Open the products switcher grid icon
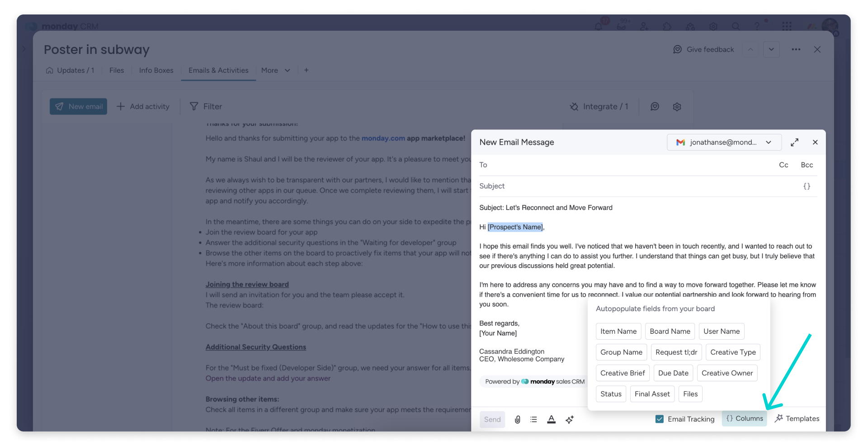The height and width of the screenshot is (446, 868). (x=787, y=26)
